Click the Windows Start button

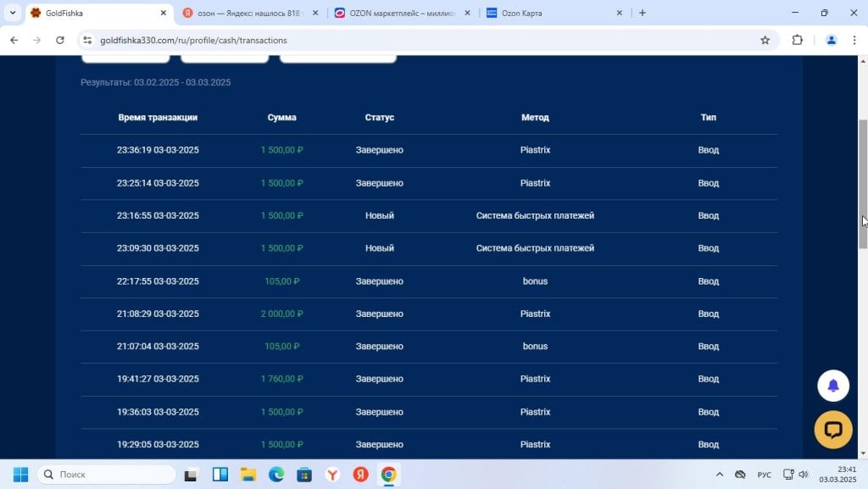tap(20, 475)
